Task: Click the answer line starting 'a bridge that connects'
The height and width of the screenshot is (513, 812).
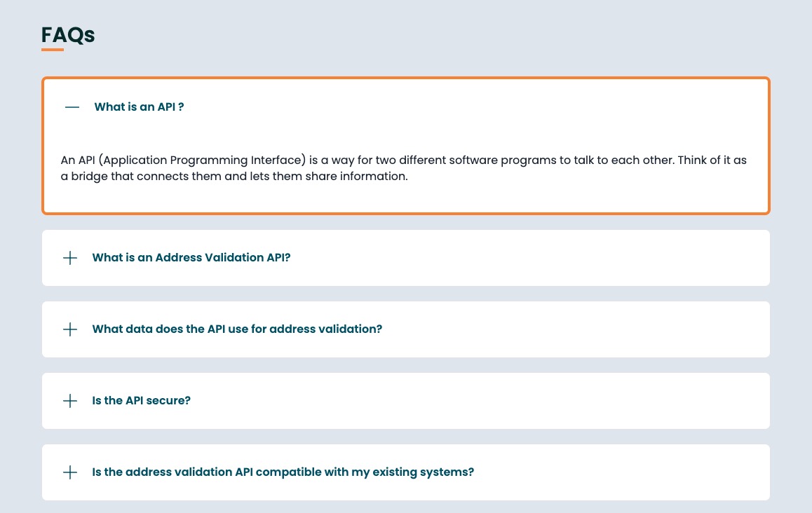Action: tap(234, 176)
